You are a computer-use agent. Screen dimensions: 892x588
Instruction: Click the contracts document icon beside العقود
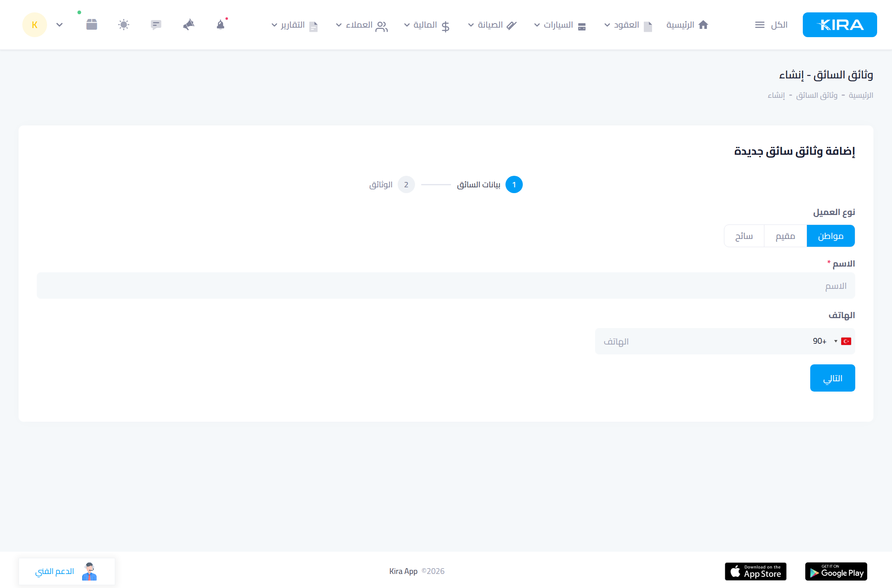[x=648, y=26]
